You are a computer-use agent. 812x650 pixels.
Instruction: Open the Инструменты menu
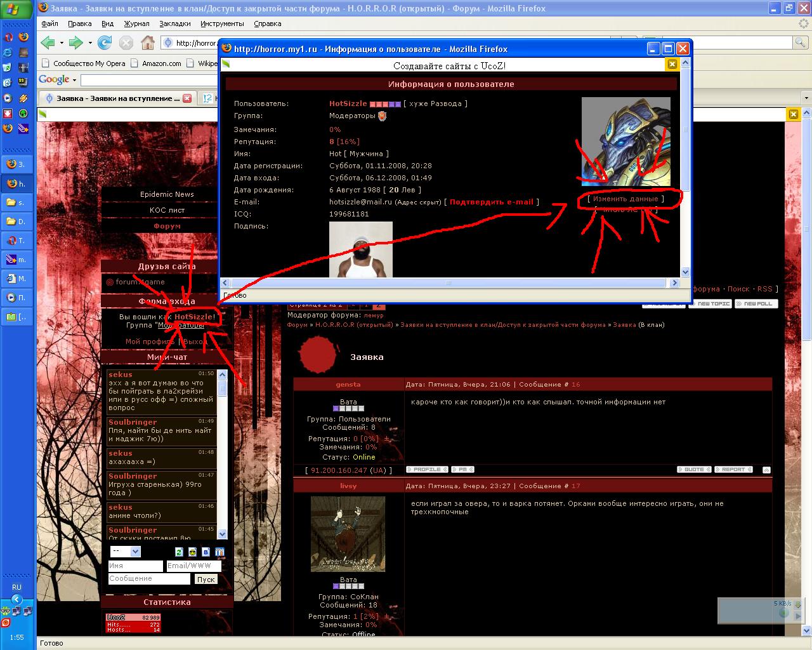pos(222,23)
